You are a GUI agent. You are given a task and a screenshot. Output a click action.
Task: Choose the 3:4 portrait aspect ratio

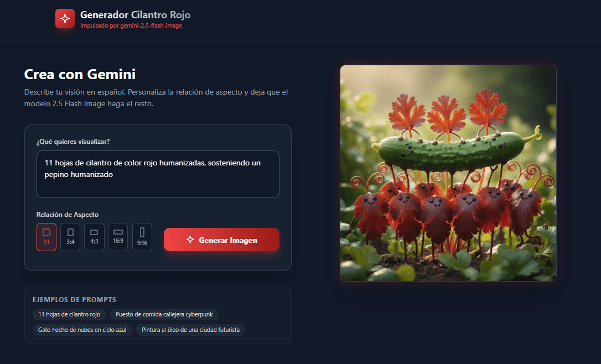tap(70, 237)
